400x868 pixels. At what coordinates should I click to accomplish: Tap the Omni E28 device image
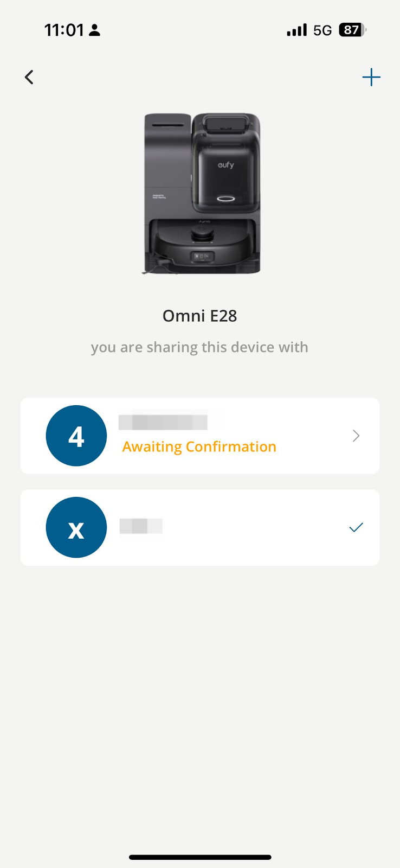click(202, 193)
